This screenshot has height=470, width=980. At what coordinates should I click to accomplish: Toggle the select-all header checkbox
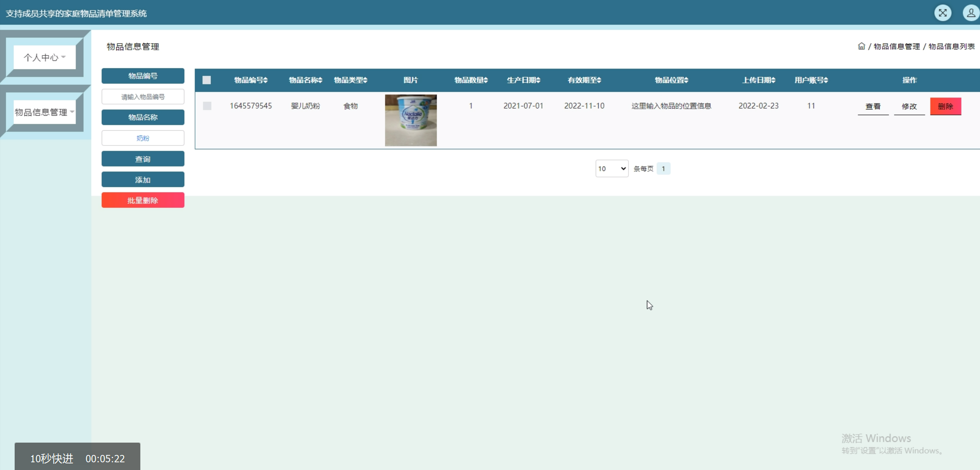(207, 80)
